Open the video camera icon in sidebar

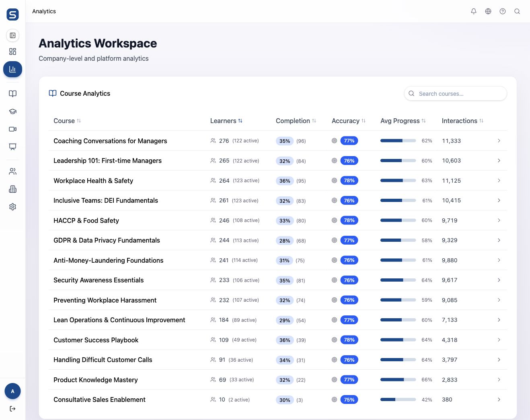click(12, 129)
